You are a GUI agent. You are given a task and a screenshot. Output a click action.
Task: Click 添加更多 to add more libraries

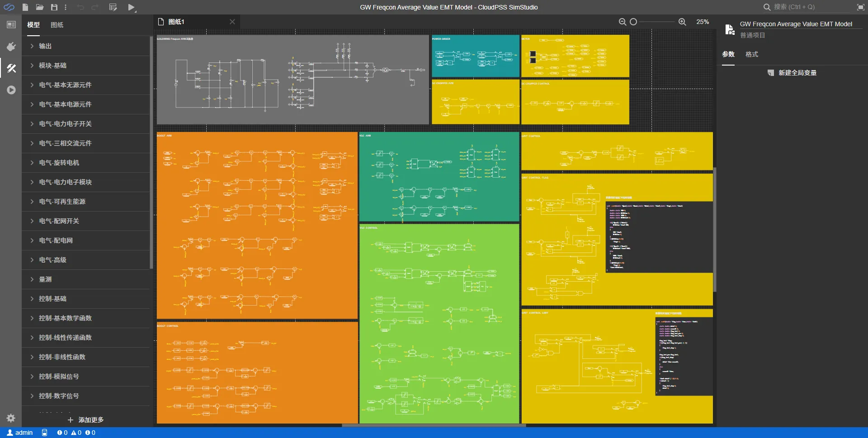(86, 420)
